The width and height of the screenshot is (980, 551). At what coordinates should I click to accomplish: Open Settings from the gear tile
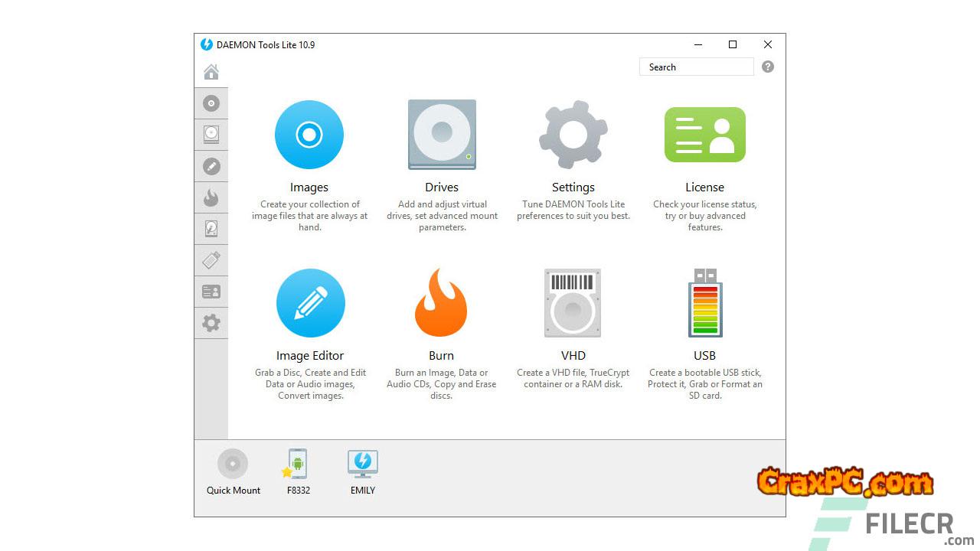573,135
